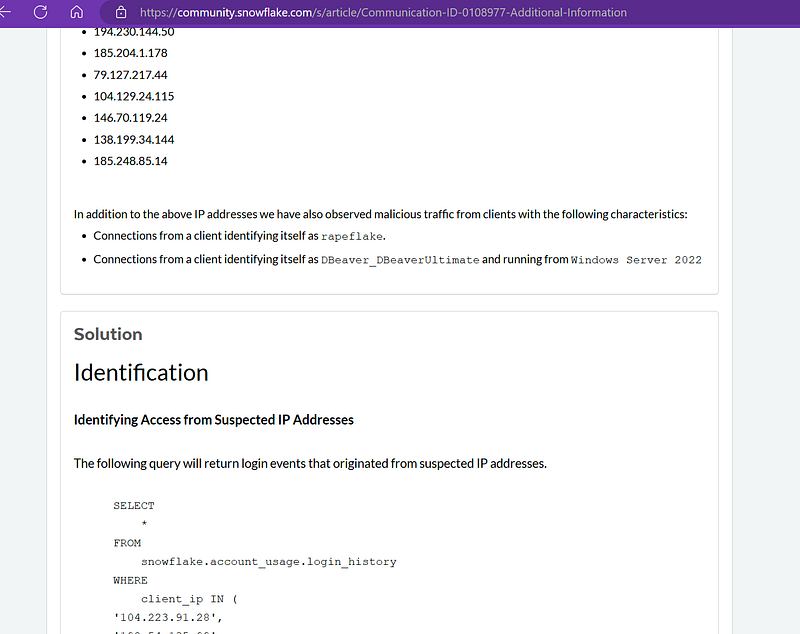Click the FROM keyword in the query

point(127,543)
